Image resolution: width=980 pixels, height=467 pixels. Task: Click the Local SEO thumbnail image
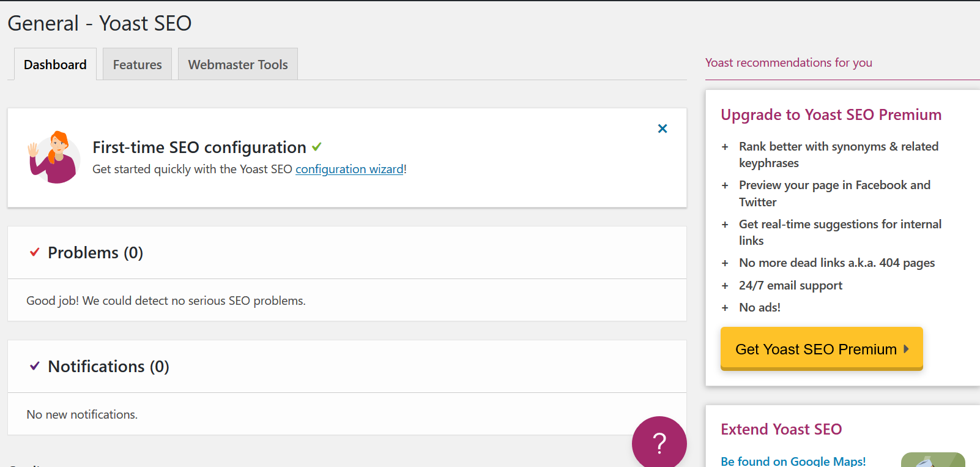point(933,460)
